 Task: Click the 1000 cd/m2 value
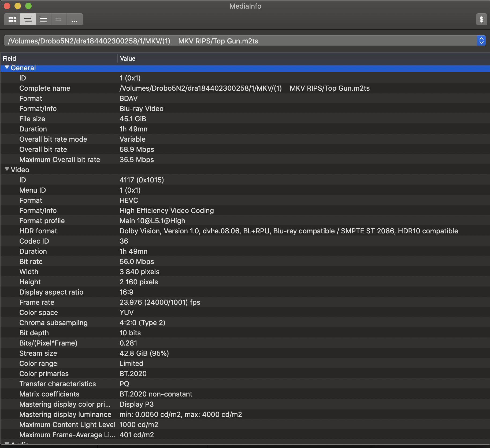pos(139,425)
